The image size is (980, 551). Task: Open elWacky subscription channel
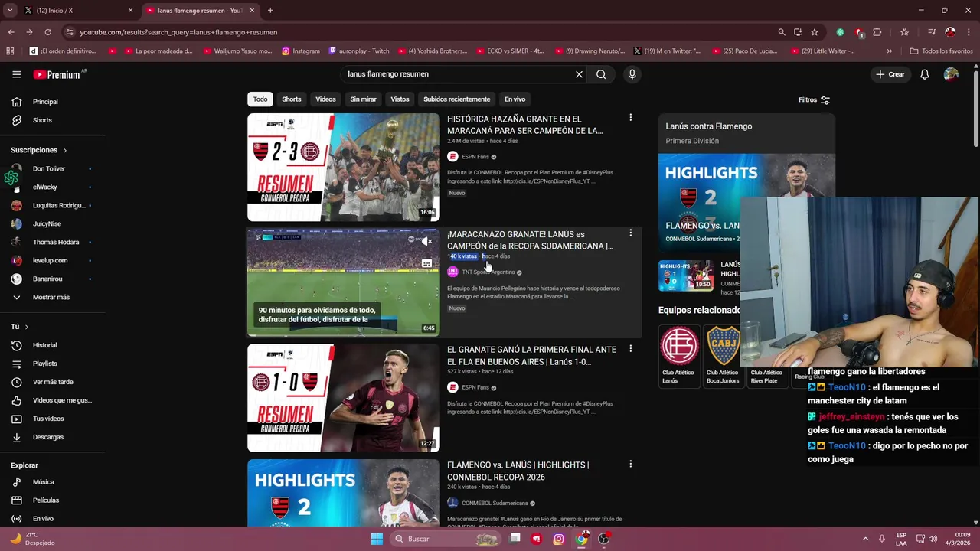[x=52, y=187]
